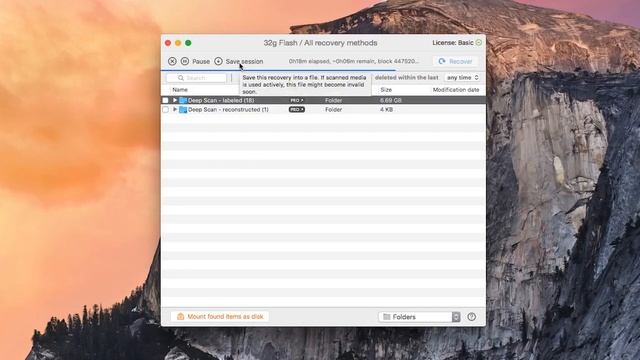
Task: Close the window with the red button
Action: [x=168, y=43]
